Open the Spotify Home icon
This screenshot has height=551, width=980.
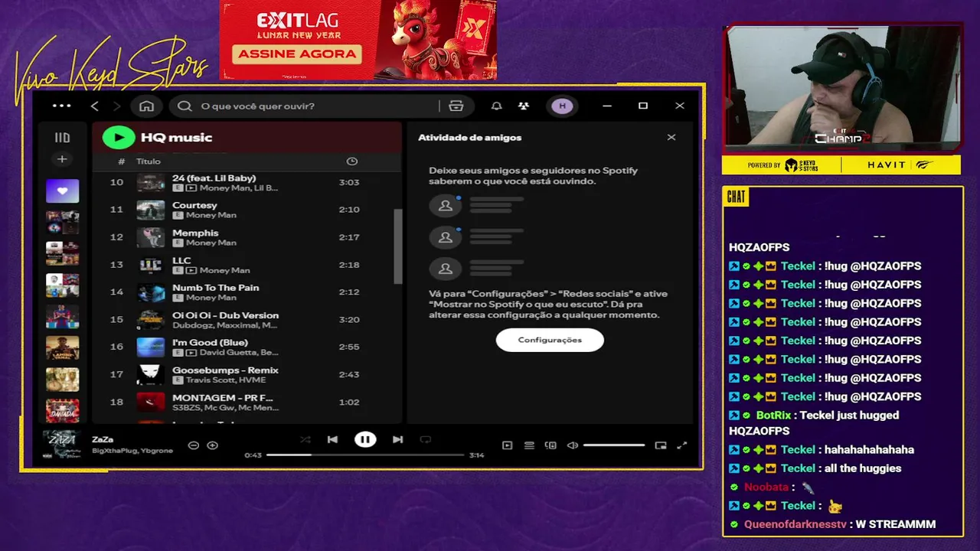(x=146, y=106)
